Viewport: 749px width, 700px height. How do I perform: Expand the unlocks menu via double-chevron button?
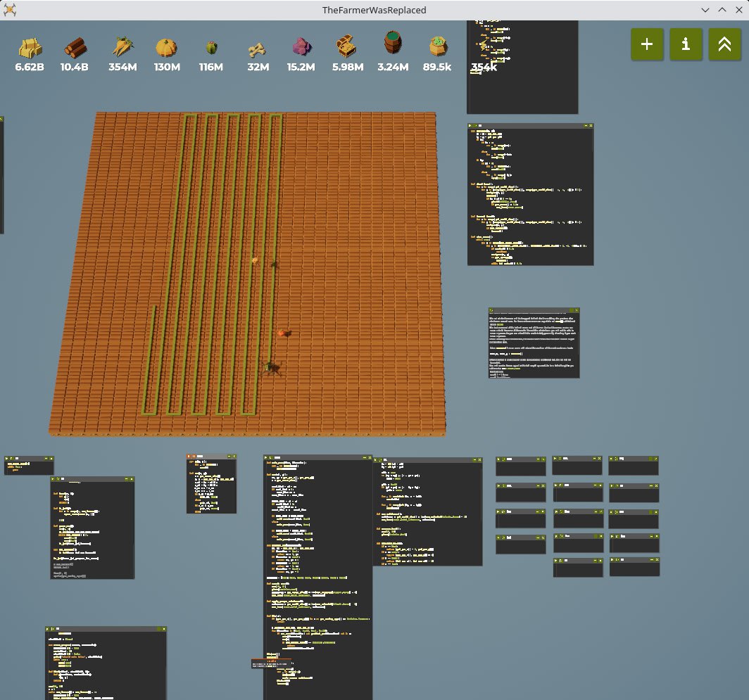724,44
